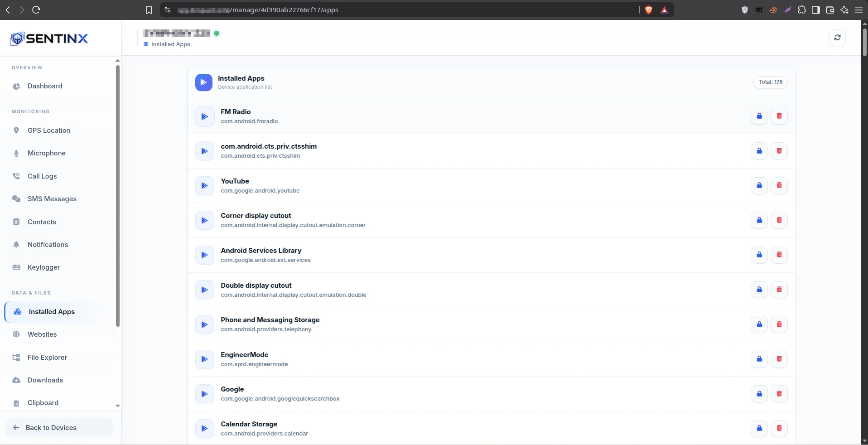Click play icon for Phone and Messaging Storage
The width and height of the screenshot is (868, 445).
204,324
